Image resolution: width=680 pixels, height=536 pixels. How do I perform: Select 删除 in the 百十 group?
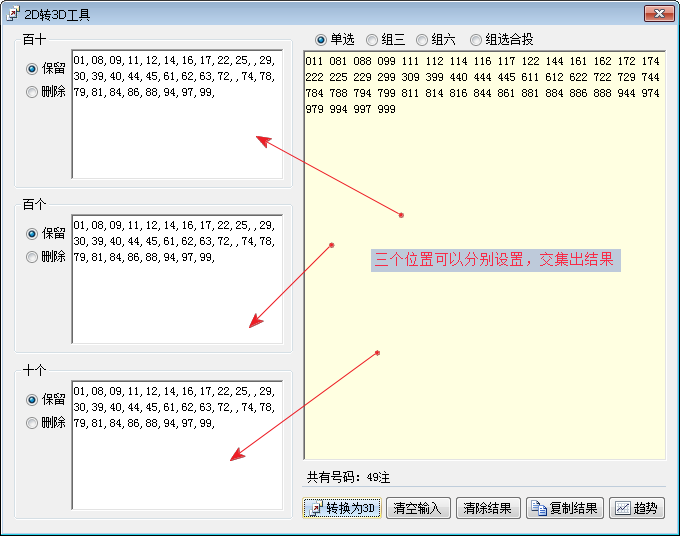[x=33, y=92]
